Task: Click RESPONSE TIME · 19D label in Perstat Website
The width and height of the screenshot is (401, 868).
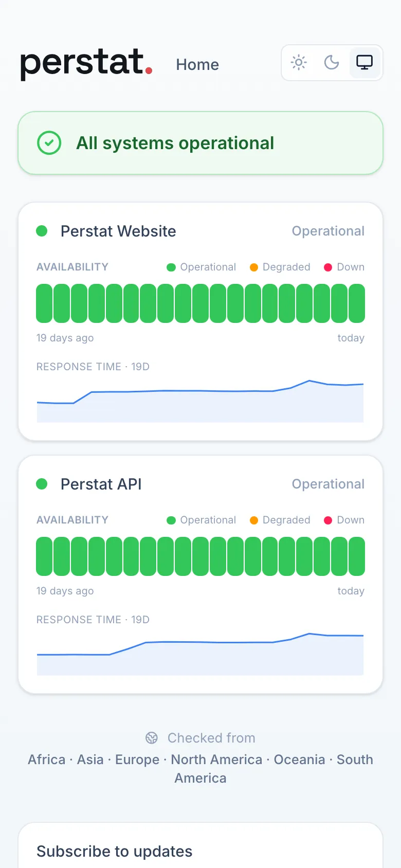Action: 93,367
